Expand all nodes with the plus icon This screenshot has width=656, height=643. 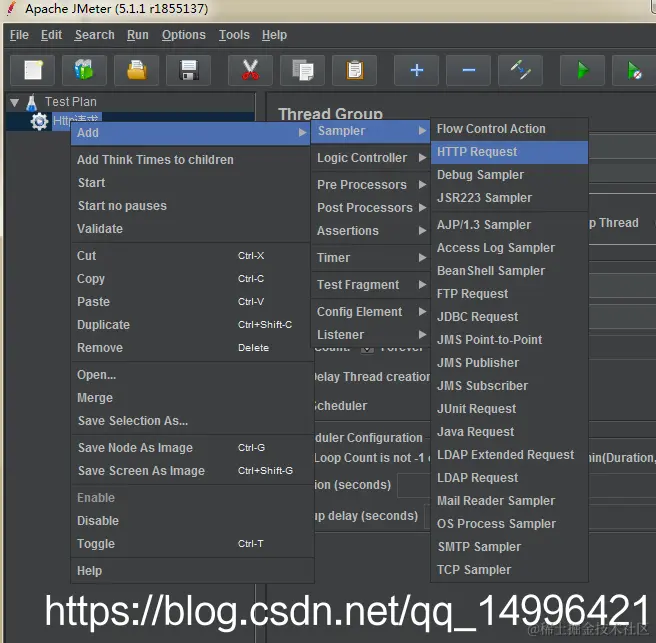point(417,70)
